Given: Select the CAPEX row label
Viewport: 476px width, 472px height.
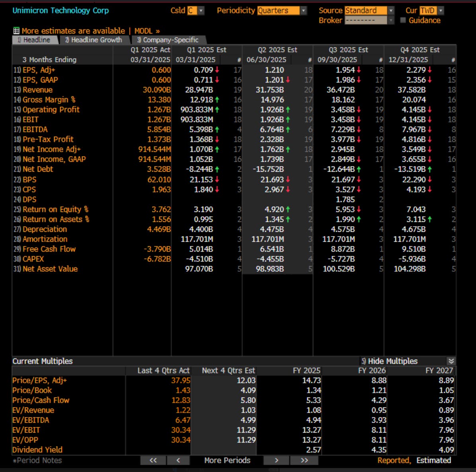Looking at the screenshot, I should [x=33, y=259].
